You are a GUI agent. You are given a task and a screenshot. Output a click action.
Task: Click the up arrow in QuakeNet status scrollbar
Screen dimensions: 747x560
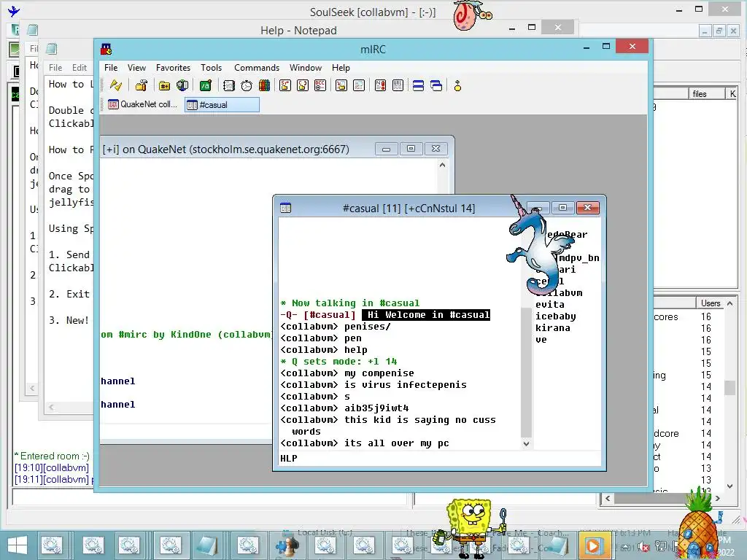tap(442, 166)
